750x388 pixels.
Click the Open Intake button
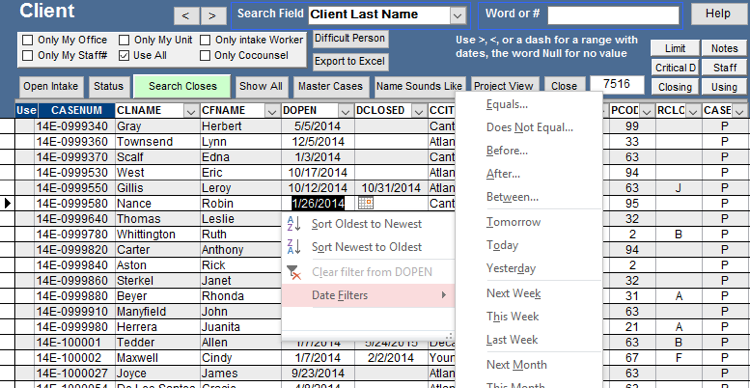point(51,87)
